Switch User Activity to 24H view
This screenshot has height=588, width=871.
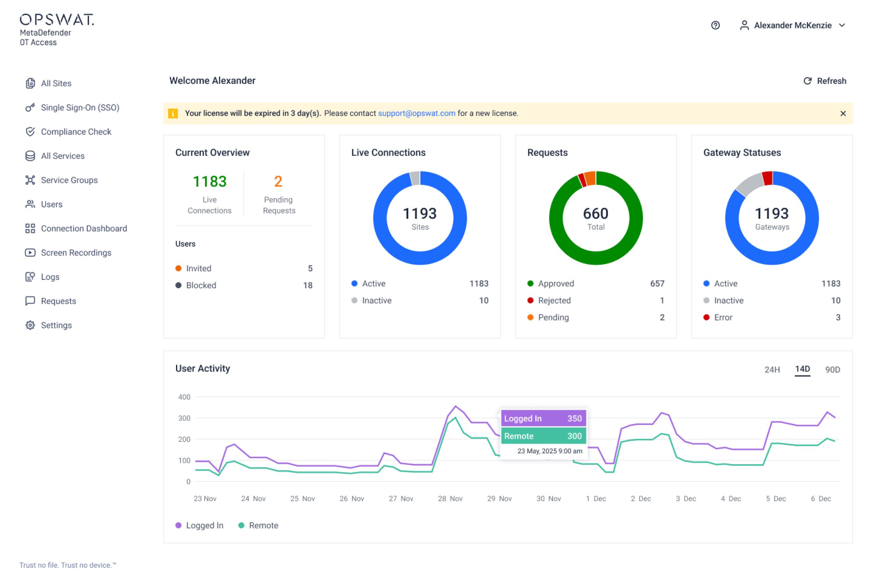point(772,370)
